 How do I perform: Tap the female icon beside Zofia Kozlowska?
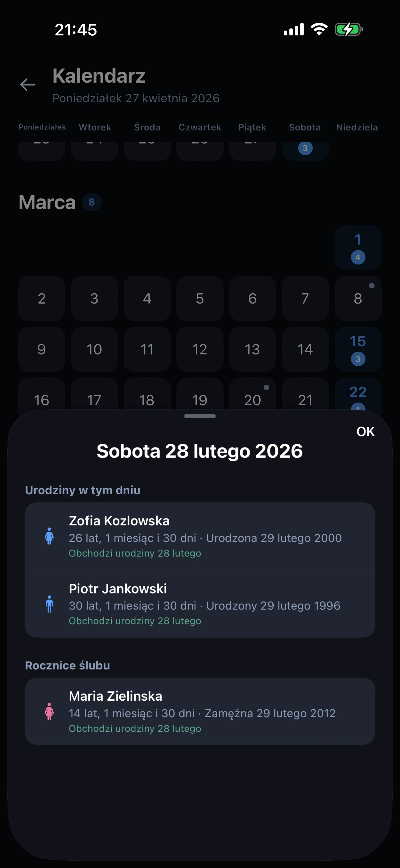(x=49, y=536)
